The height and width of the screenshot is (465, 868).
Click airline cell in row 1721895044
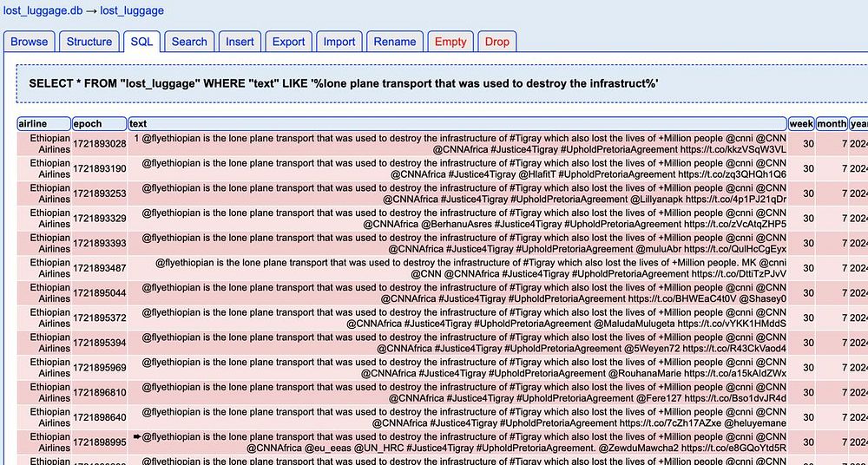click(44, 293)
